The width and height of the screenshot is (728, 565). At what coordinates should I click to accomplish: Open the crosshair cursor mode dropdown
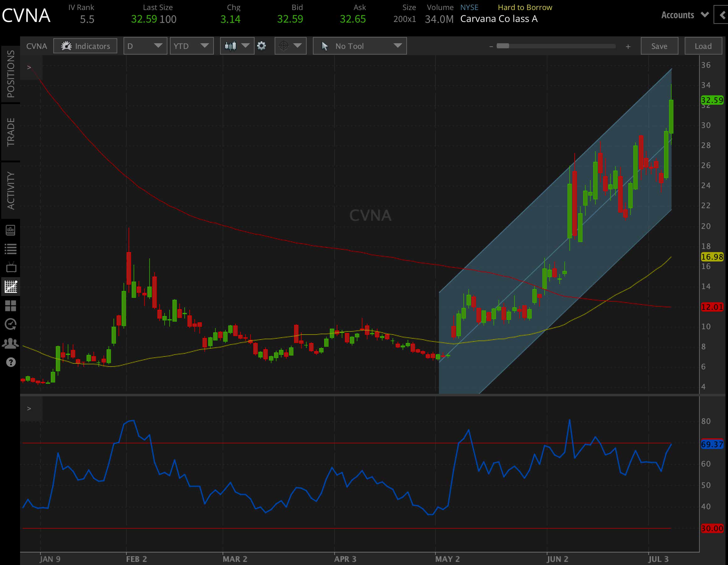290,46
